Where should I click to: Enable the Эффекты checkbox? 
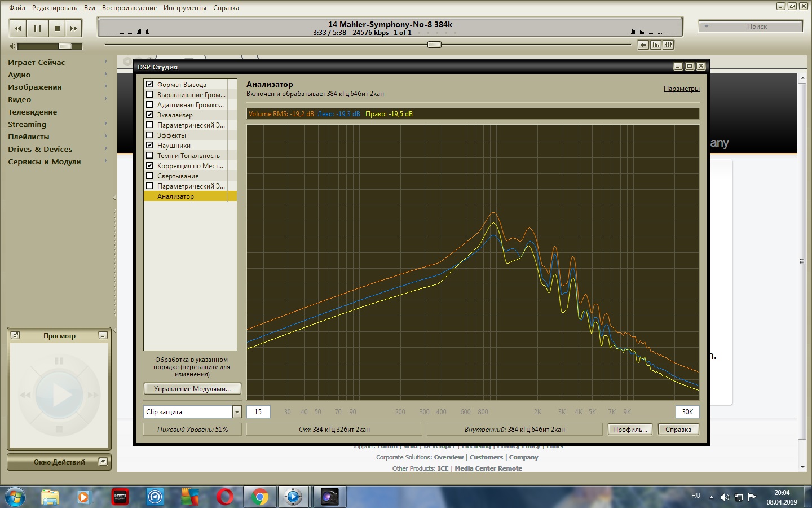tap(149, 135)
